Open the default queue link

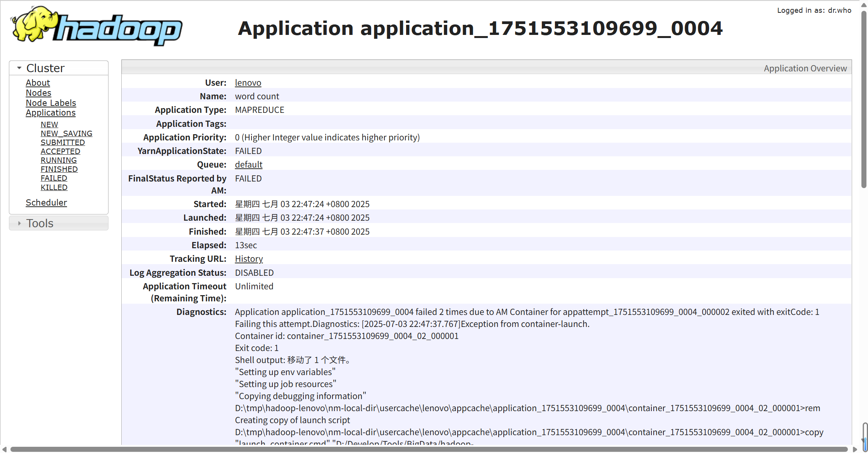coord(248,164)
